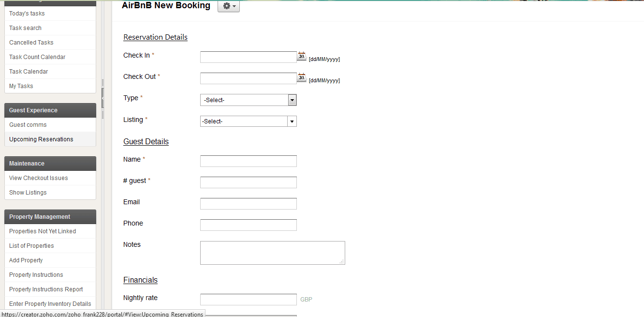Click the Financials heading

point(140,280)
